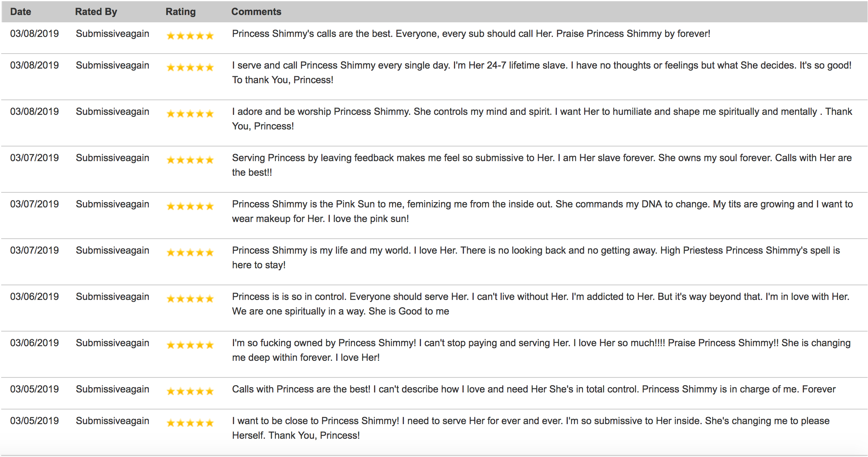Image resolution: width=868 pixels, height=457 pixels.
Task: Select Submissiveagain in 'Pink Sun to me' row
Action: (x=112, y=205)
